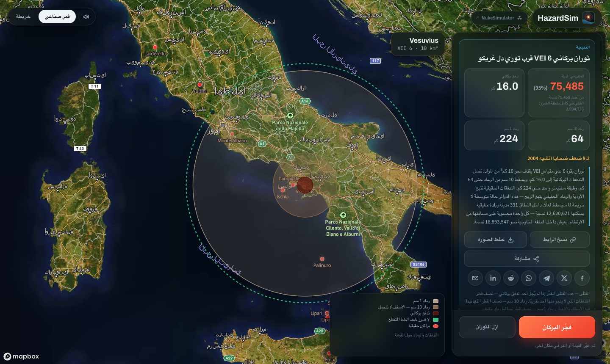Select the Ischia volcano marker

[x=283, y=190]
